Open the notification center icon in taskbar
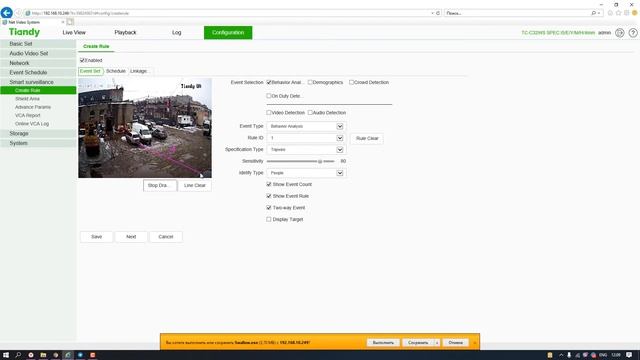This screenshot has width=640, height=360. point(629,355)
